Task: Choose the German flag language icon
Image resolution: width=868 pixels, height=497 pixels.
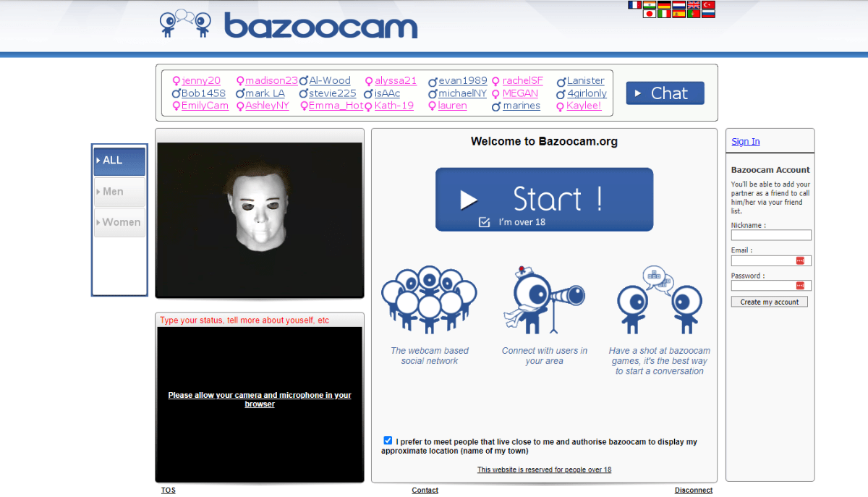Action: (664, 5)
